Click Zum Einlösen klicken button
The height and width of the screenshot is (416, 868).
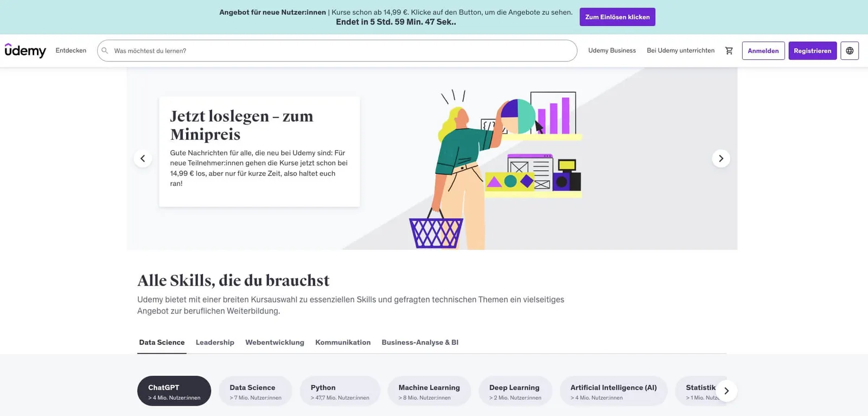tap(617, 17)
